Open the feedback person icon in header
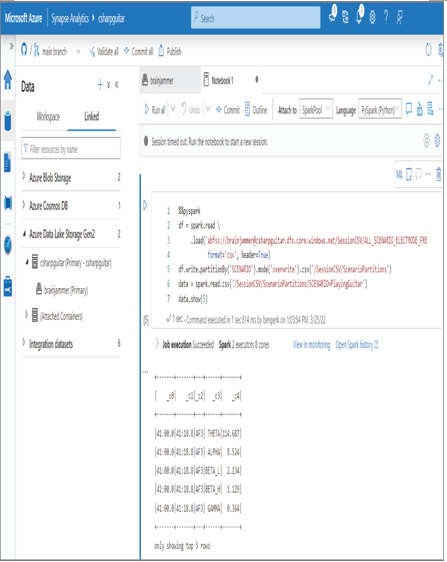The width and height of the screenshot is (447, 562). pos(399,17)
